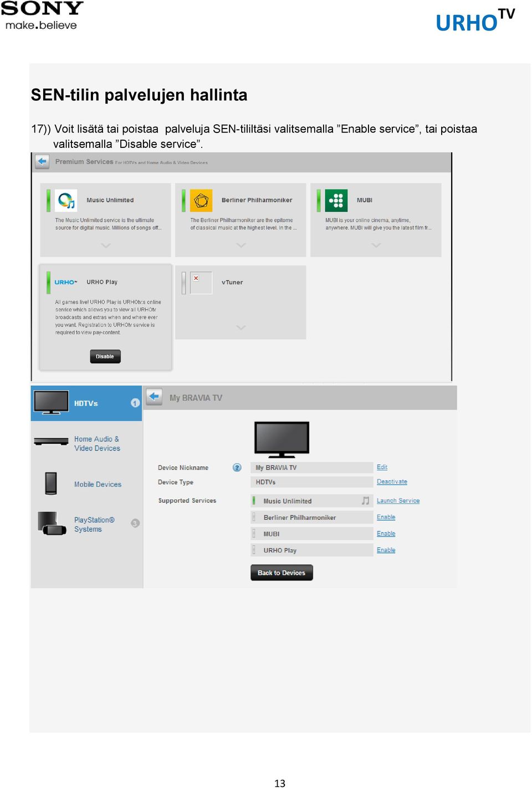Click the music note icon in Music Unlimited row
The image size is (532, 788).
pyautogui.click(x=365, y=500)
